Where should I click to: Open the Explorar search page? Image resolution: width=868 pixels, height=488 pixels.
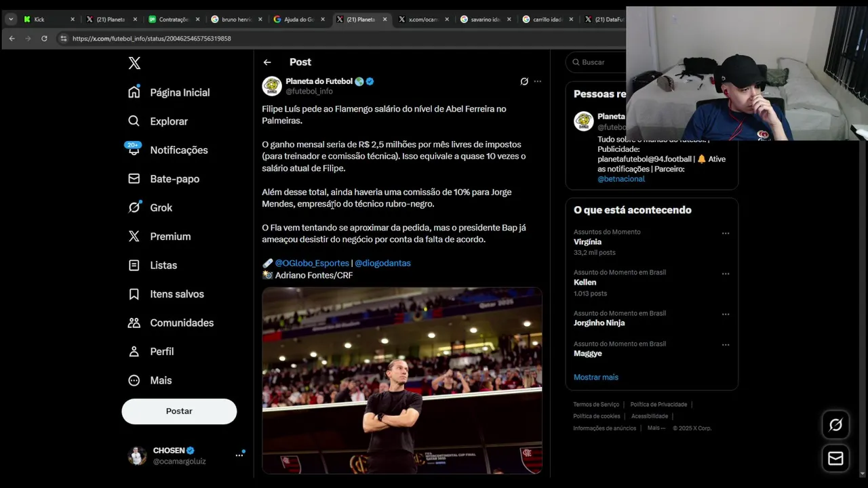tap(158, 121)
